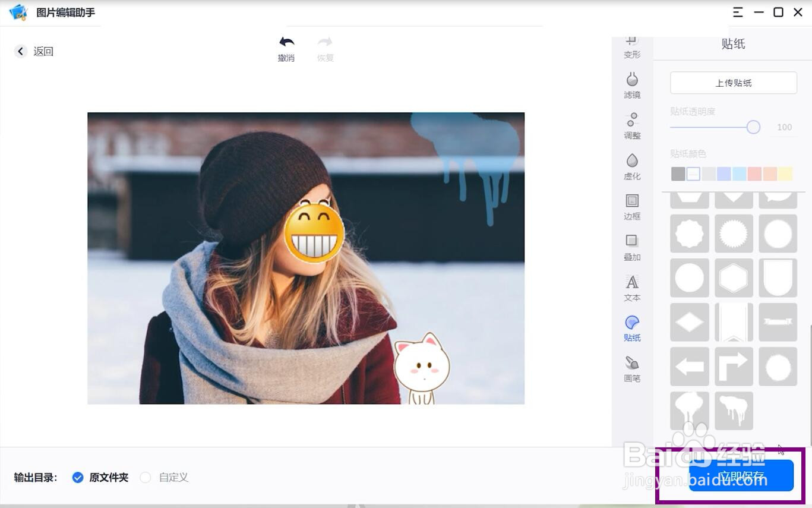Select the 滤镜 filter tool
Viewport: 812px width, 508px height.
(x=632, y=86)
